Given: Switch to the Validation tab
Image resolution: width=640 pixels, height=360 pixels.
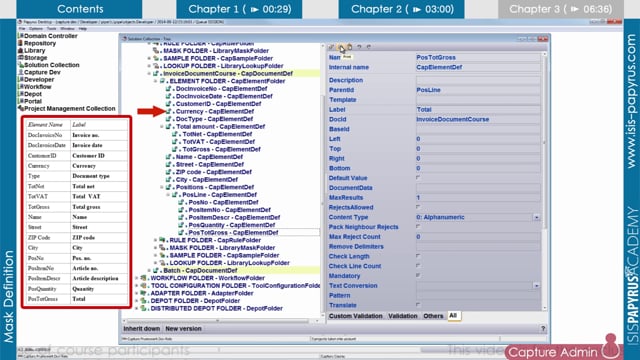Looking at the screenshot, I should (403, 316).
